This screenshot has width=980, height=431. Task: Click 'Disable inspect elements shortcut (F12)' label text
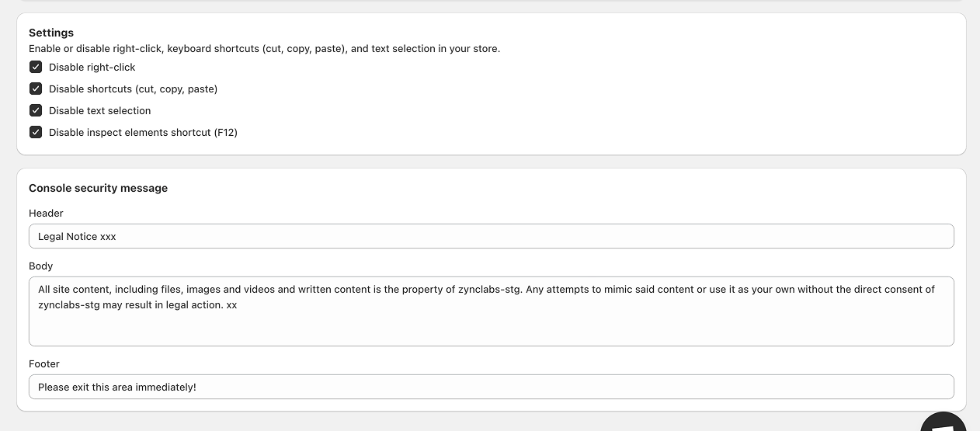pos(143,133)
